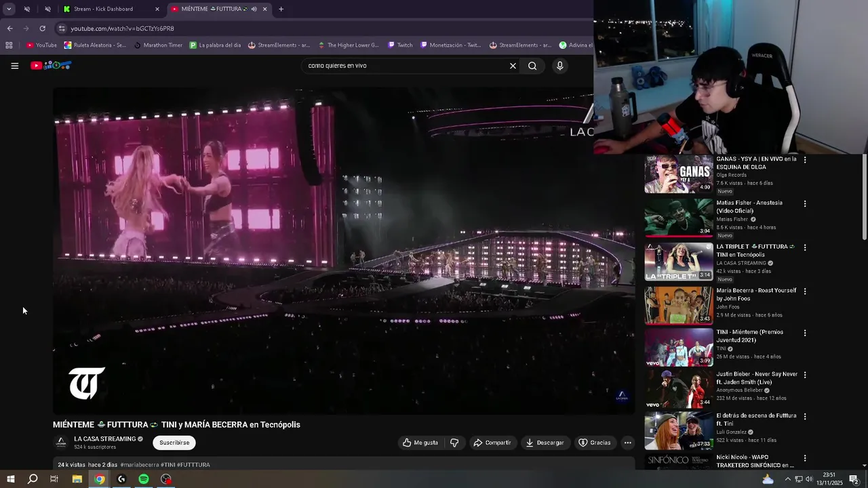Open the Marathon Timer bookmark
This screenshot has height=488, width=868.
click(x=158, y=45)
